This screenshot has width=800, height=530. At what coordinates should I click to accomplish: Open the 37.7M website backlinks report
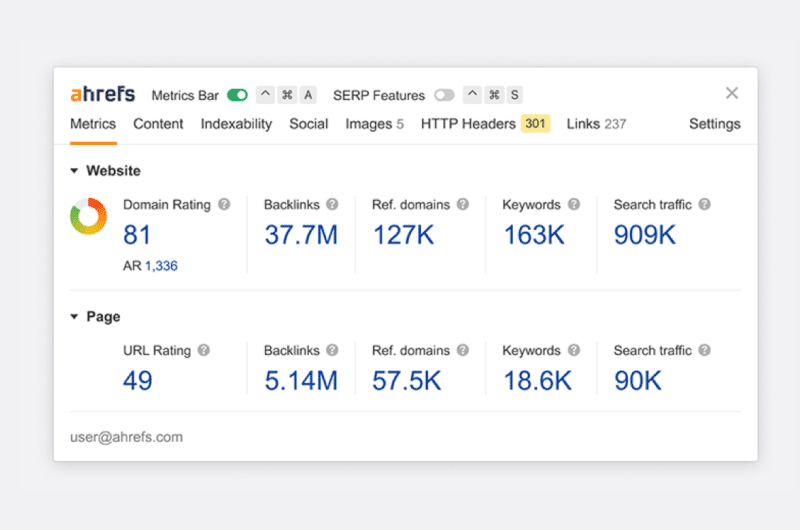pos(300,235)
